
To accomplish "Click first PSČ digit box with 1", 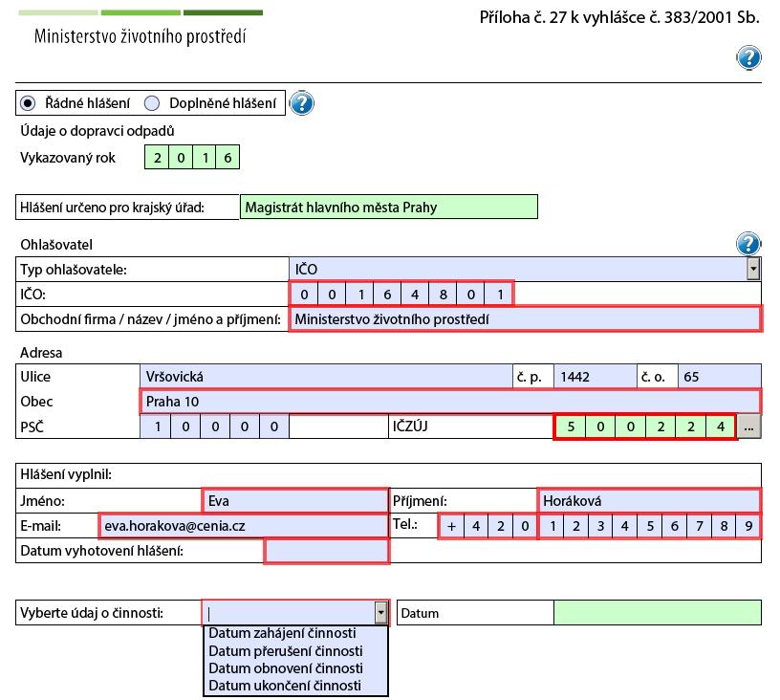I will (156, 427).
